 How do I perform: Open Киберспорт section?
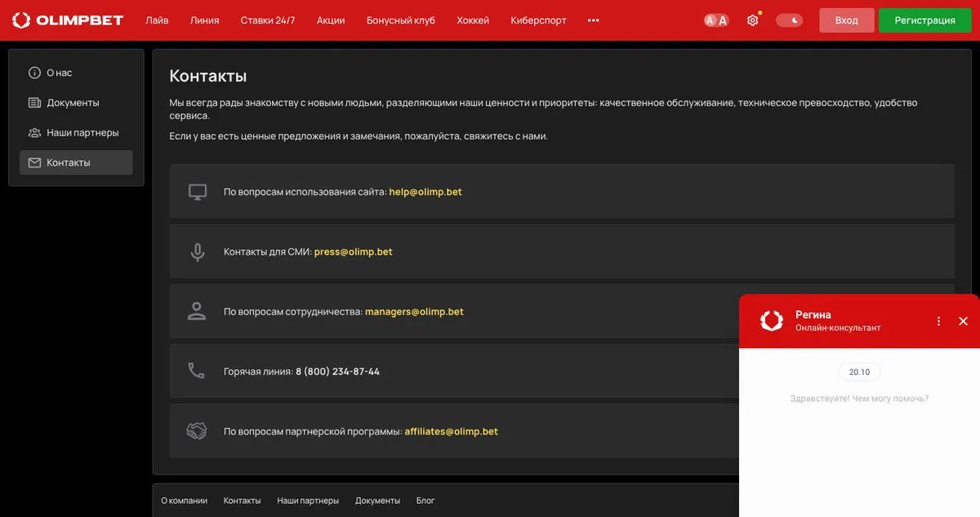538,20
